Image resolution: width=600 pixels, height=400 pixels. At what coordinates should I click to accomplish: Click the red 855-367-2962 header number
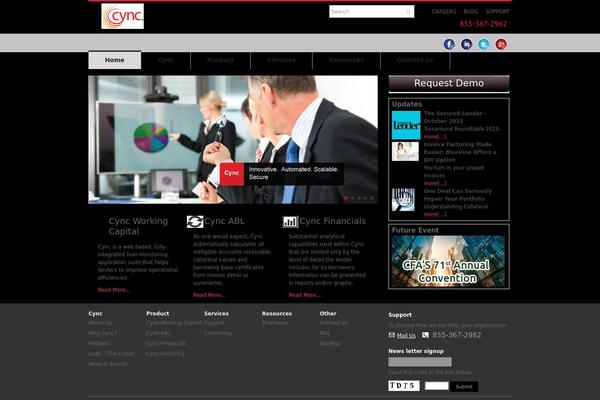(x=483, y=24)
